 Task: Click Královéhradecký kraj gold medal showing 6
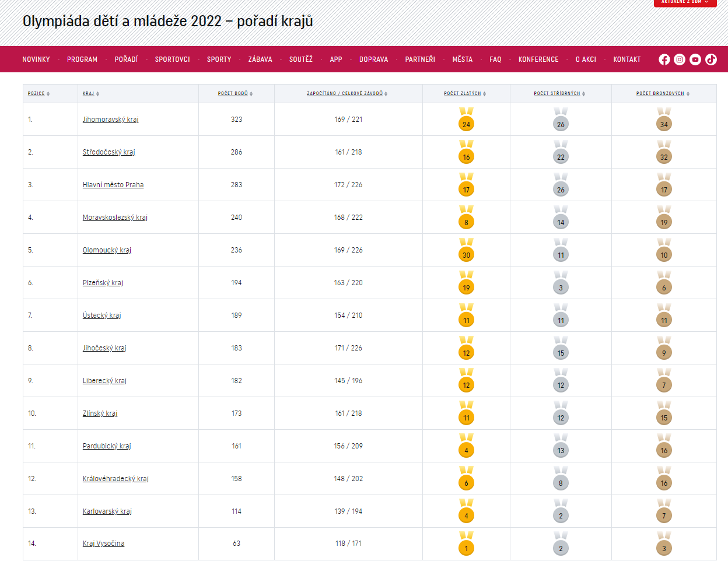tap(466, 478)
